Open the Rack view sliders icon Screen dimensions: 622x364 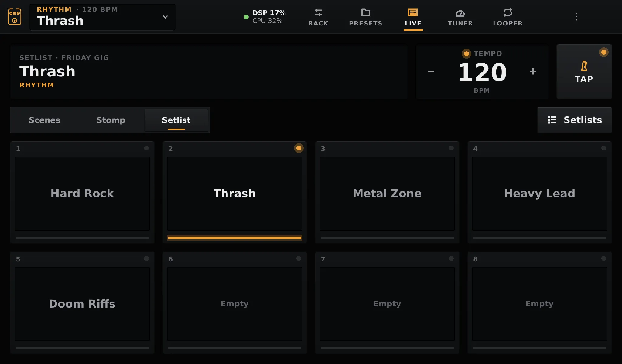point(318,12)
